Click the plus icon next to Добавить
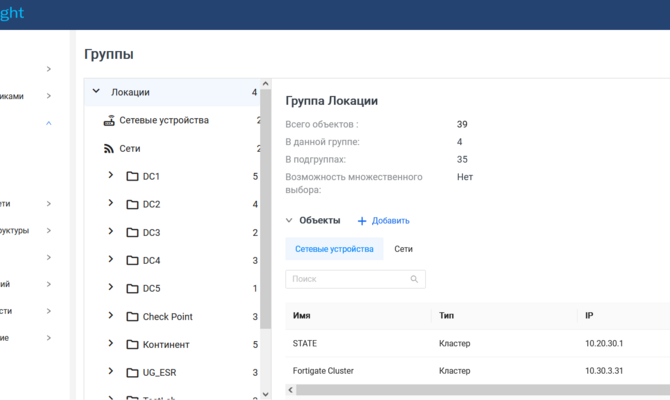Image resolution: width=670 pixels, height=400 pixels. click(x=362, y=221)
